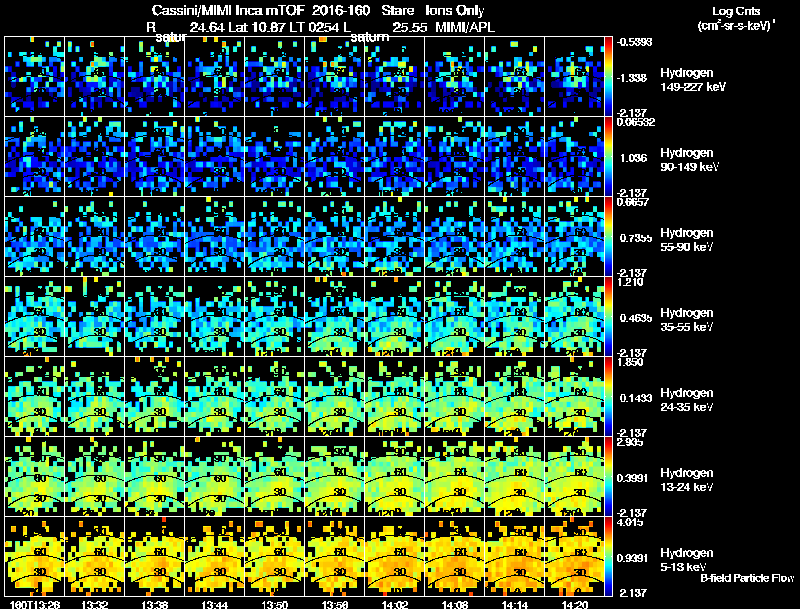Image resolution: width=800 pixels, height=609 pixels.
Task: Click the 'Log Cnts' colorbar units heading
Action: coord(736,11)
